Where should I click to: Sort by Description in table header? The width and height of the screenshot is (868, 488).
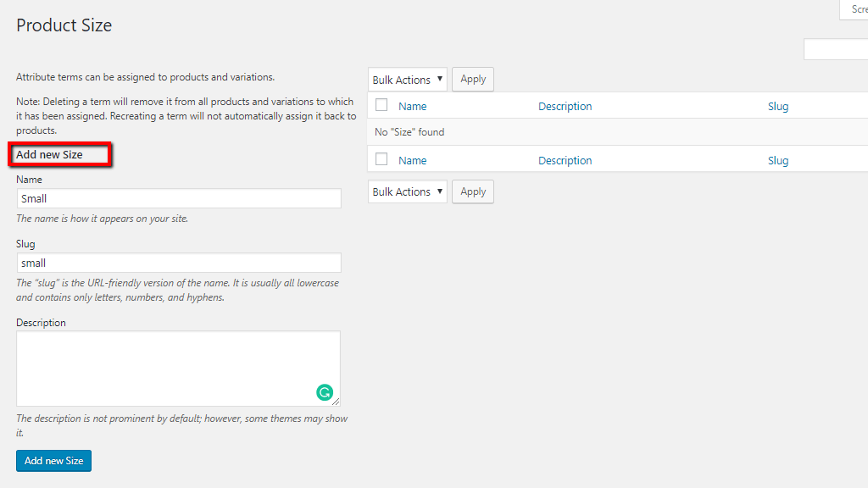click(x=565, y=106)
